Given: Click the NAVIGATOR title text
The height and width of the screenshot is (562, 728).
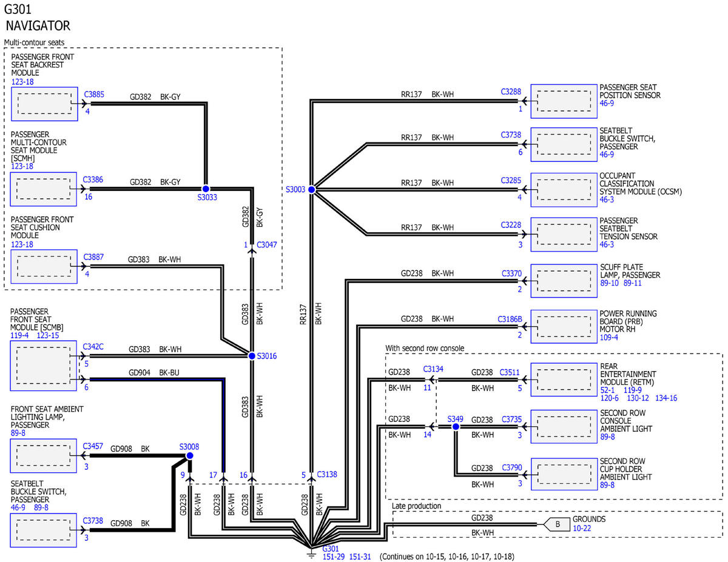Looking at the screenshot, I should click(x=38, y=25).
